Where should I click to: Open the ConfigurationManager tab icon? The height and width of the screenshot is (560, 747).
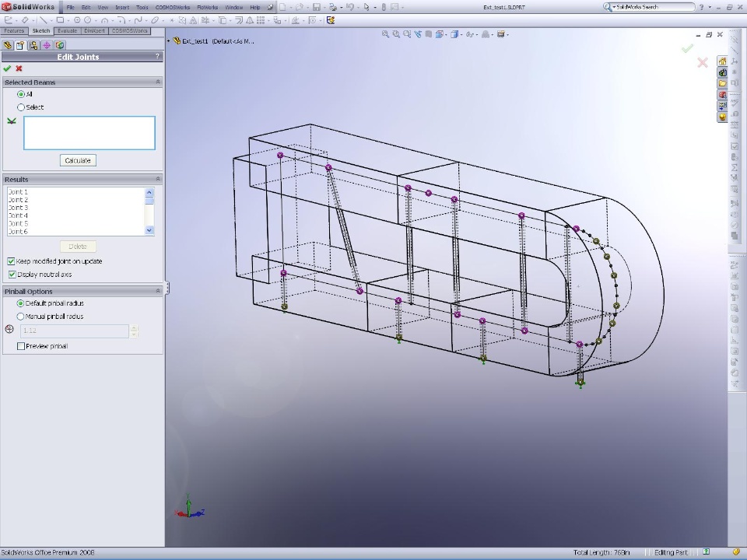click(33, 45)
